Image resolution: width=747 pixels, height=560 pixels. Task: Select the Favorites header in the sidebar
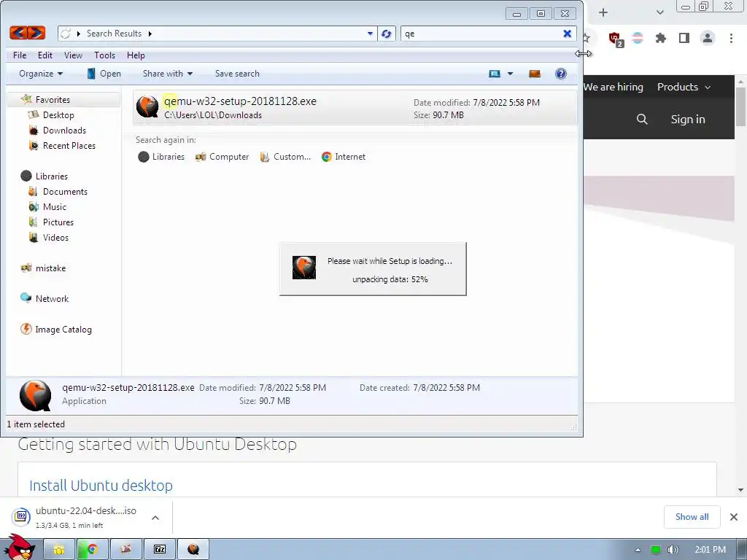[x=53, y=99]
